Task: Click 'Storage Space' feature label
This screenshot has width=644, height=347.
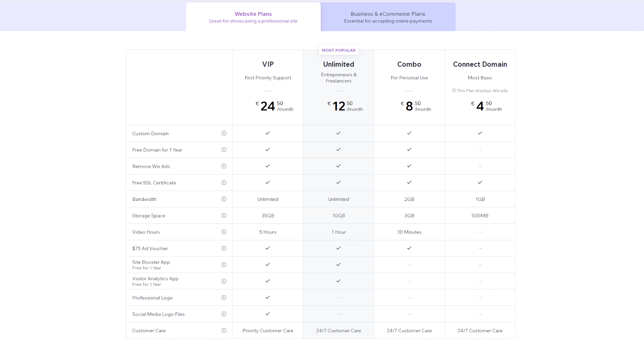Action: (x=149, y=216)
